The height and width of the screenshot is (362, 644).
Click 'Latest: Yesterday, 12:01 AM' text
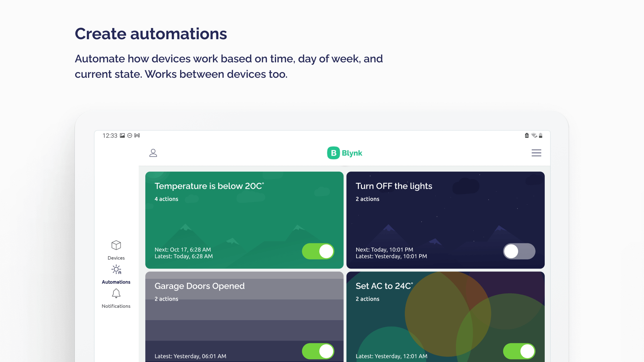[x=391, y=356]
